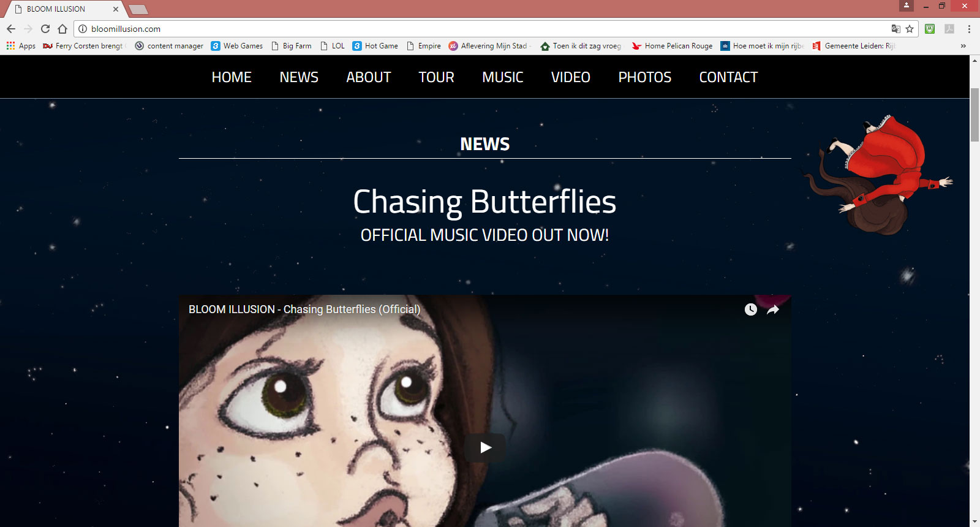Open Home Pelican Rouge bookmark

coord(673,46)
